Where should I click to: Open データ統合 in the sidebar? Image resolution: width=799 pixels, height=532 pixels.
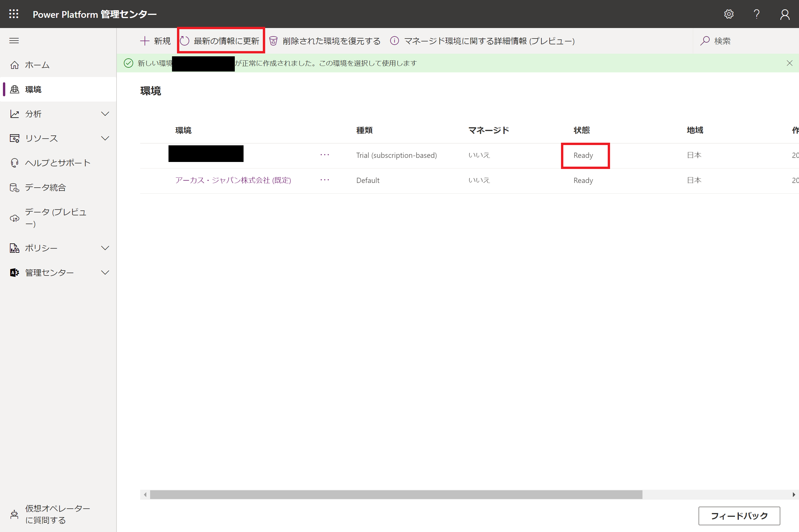coord(58,187)
